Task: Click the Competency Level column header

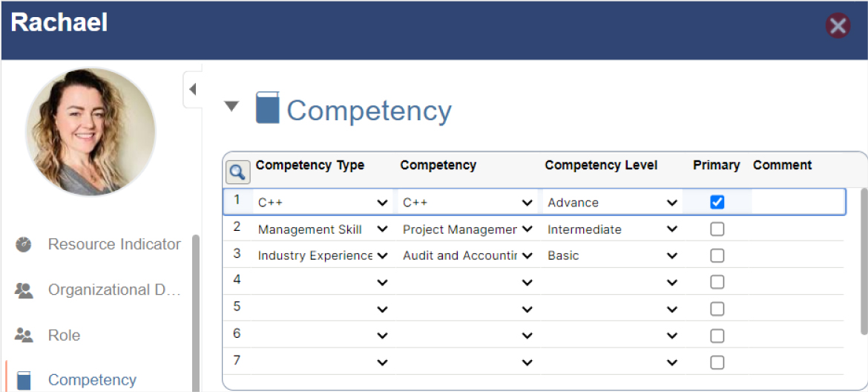Action: pos(601,165)
